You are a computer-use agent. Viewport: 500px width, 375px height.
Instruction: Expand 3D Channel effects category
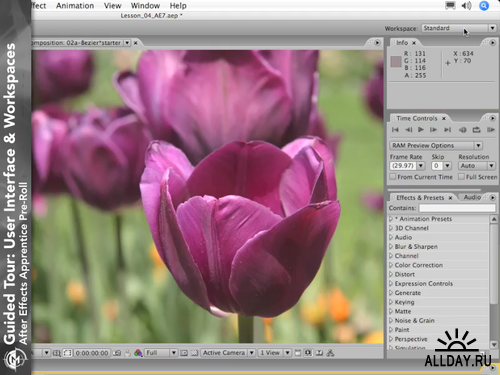point(391,228)
